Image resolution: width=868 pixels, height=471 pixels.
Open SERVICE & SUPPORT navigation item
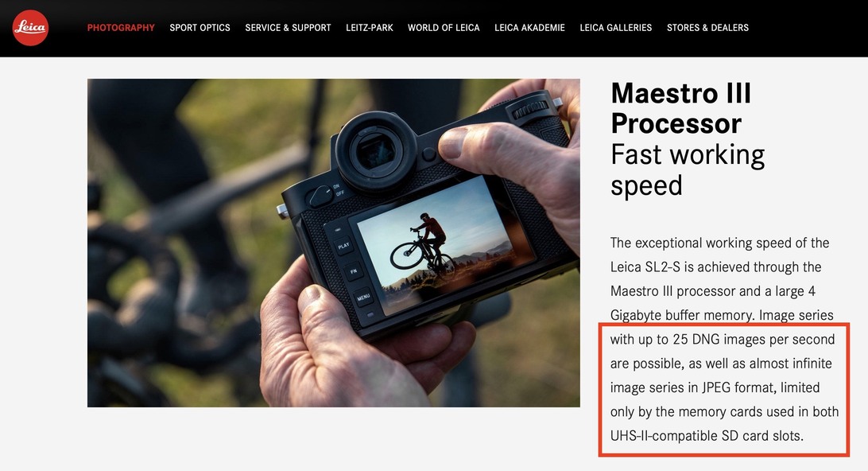(x=288, y=28)
